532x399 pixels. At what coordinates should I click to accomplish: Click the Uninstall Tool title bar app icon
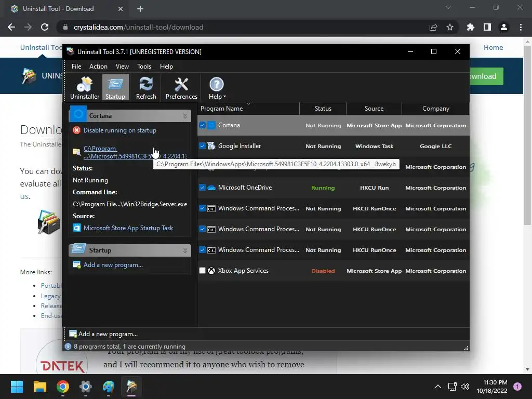coord(71,51)
